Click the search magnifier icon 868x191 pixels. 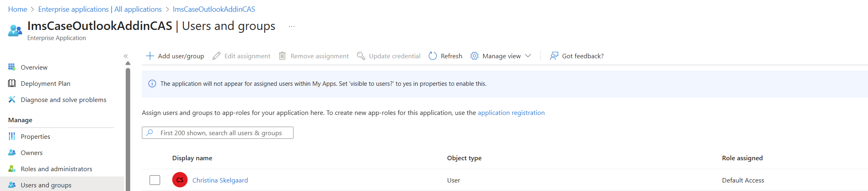[x=150, y=132]
